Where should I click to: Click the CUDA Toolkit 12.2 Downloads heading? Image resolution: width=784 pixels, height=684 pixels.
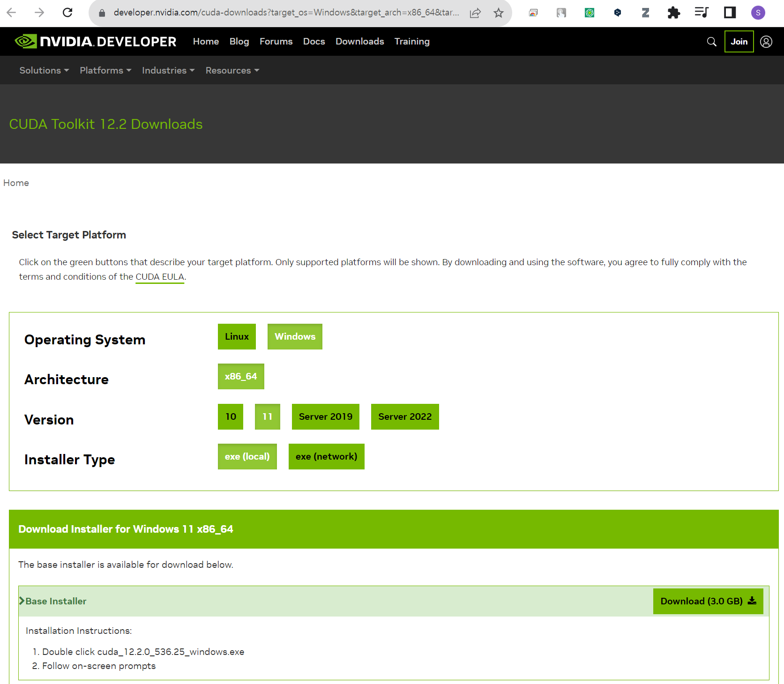click(106, 124)
